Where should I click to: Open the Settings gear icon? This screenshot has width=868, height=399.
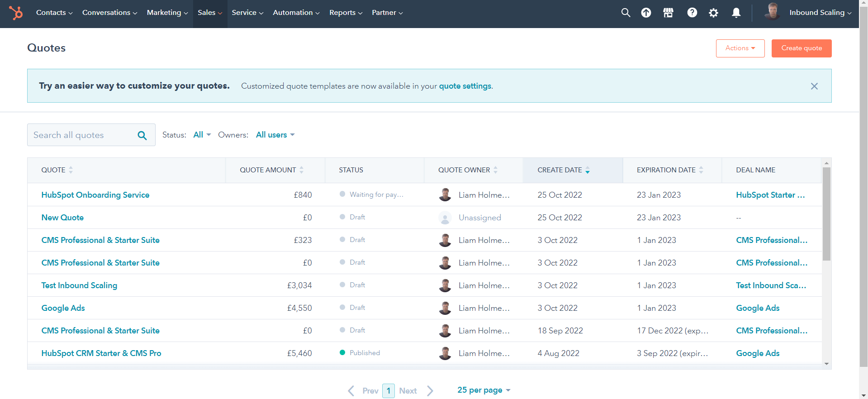[x=713, y=13]
